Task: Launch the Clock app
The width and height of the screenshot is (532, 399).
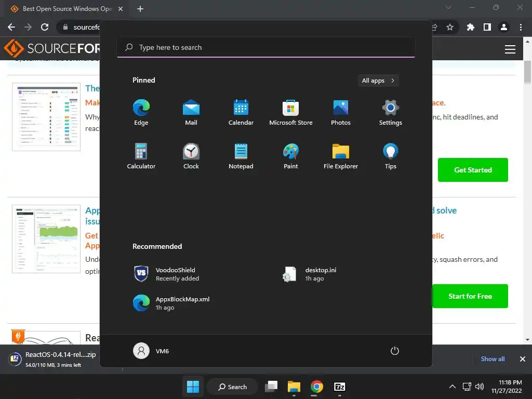Action: click(x=191, y=156)
